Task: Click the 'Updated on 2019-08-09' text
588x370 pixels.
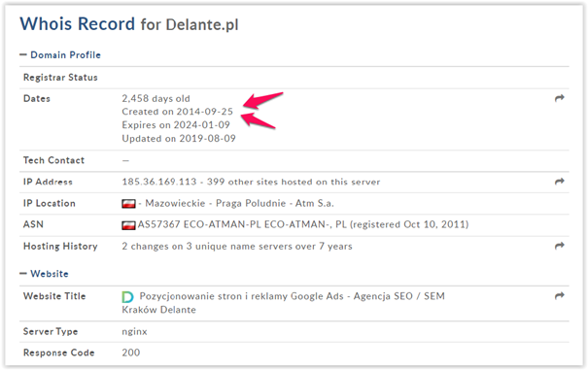Action: (179, 138)
